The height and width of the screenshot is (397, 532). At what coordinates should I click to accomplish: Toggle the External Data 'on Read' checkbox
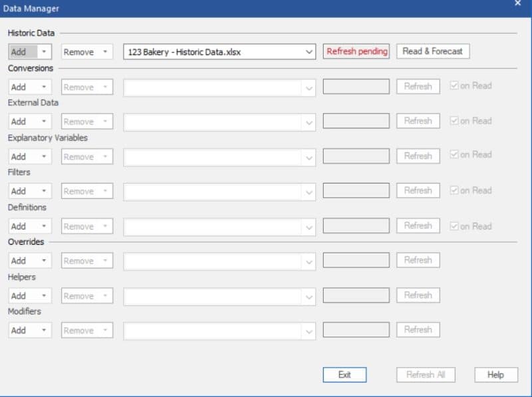click(454, 121)
